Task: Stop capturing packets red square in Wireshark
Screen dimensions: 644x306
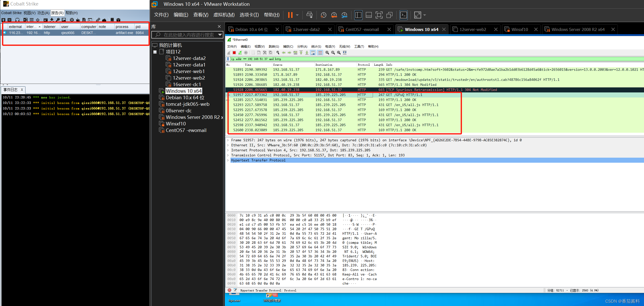Action: coord(234,53)
